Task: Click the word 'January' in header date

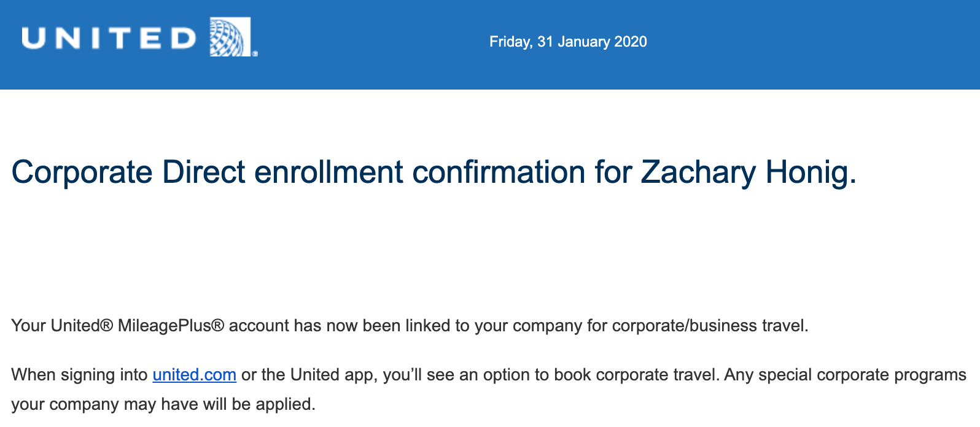Action: (x=583, y=42)
